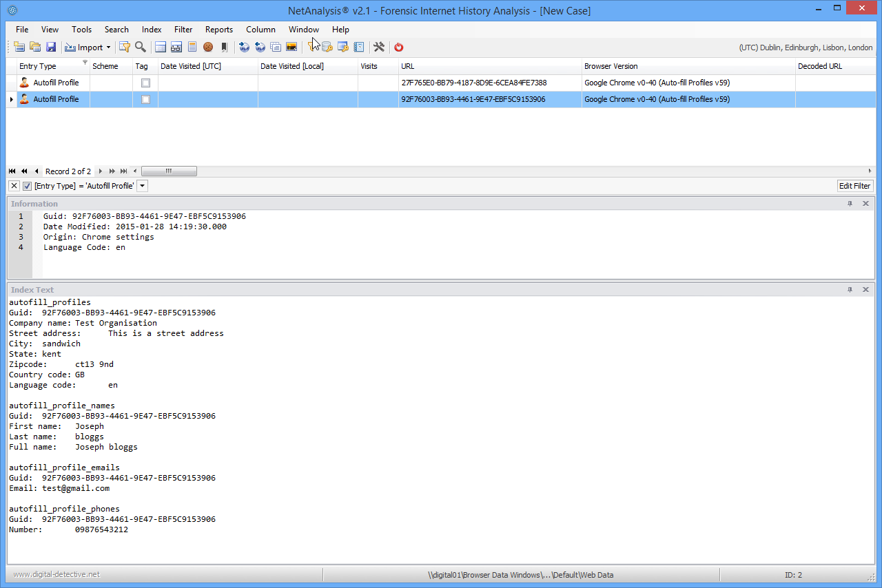The width and height of the screenshot is (882, 588).
Task: Click next page double-right navigator arrow
Action: pyautogui.click(x=112, y=171)
